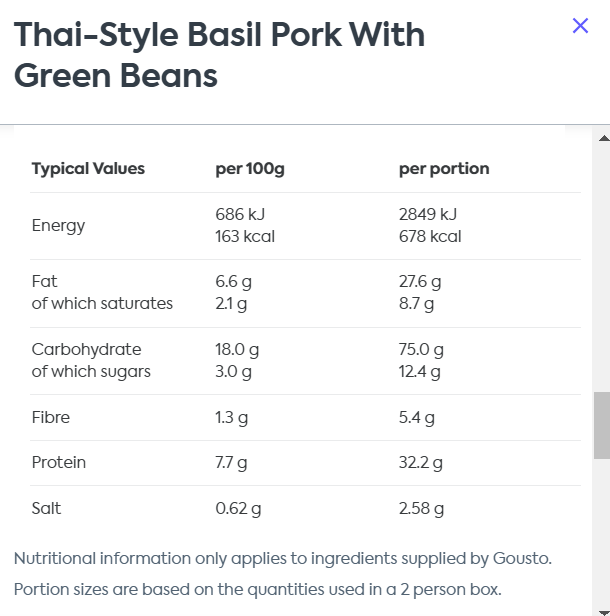The width and height of the screenshot is (610, 616).
Task: Click the Fat row label
Action: click(44, 281)
